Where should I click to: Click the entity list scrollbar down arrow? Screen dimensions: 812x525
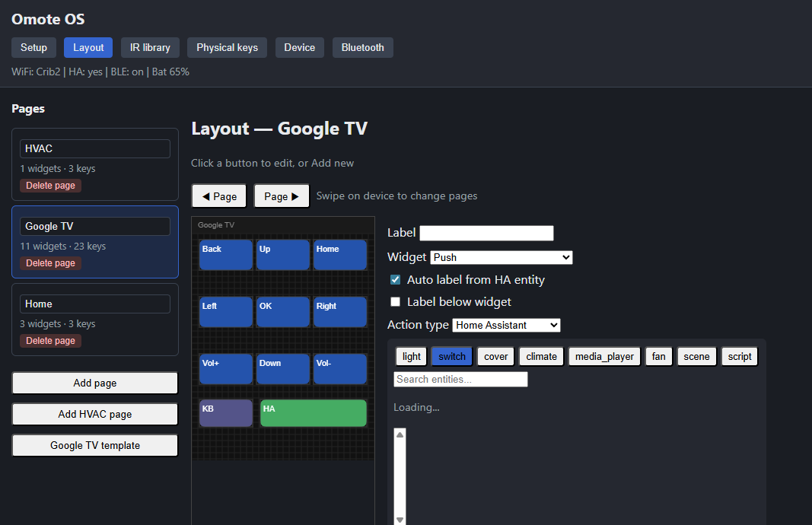(x=400, y=520)
